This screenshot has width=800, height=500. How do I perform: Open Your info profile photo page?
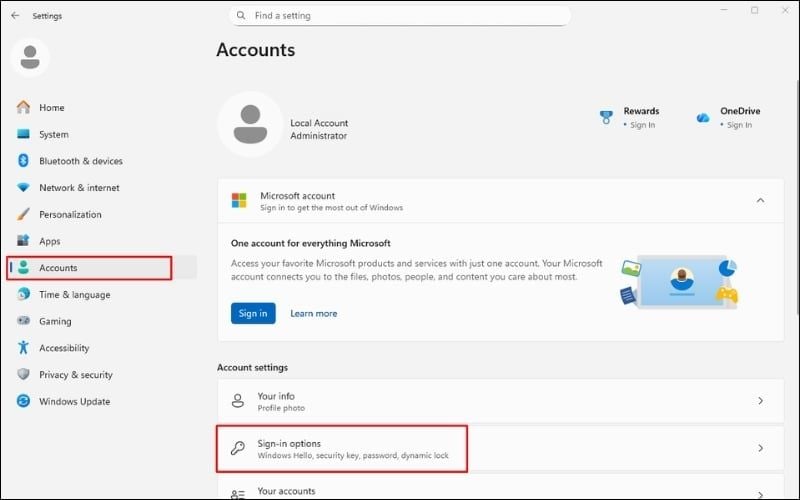coord(501,401)
